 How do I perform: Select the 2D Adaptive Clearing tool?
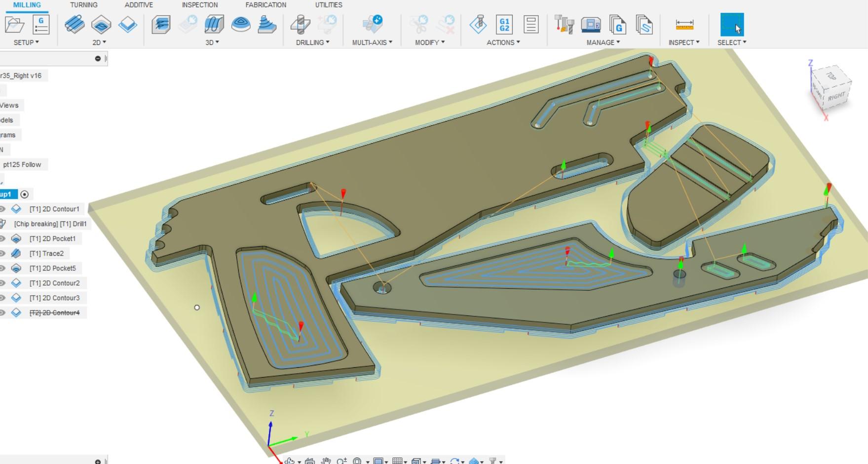[75, 24]
